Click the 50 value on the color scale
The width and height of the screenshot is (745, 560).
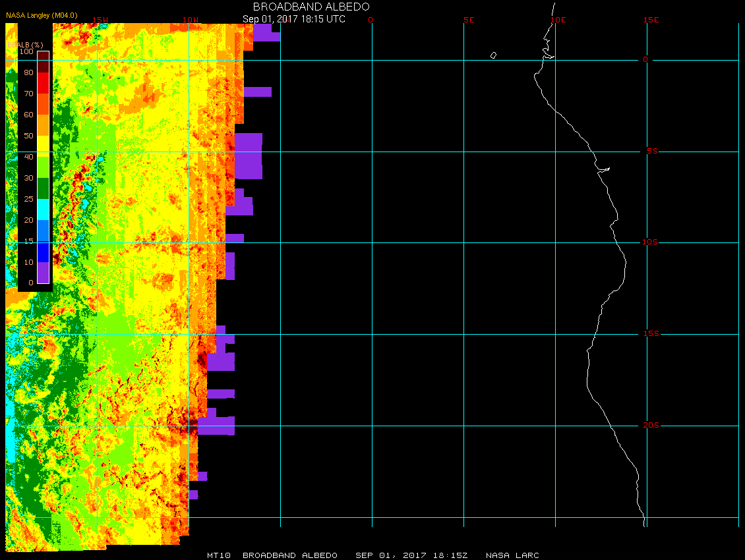(x=28, y=136)
